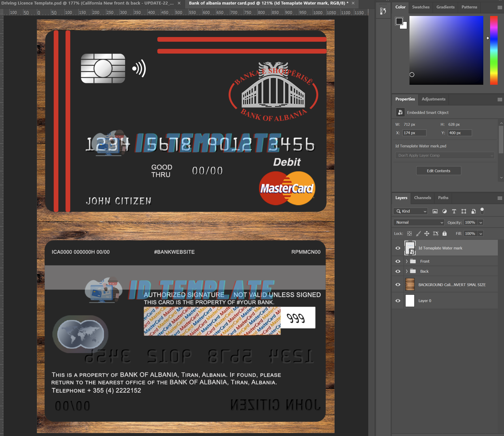504x436 pixels.
Task: Switch to the Gradients tab
Action: point(445,7)
